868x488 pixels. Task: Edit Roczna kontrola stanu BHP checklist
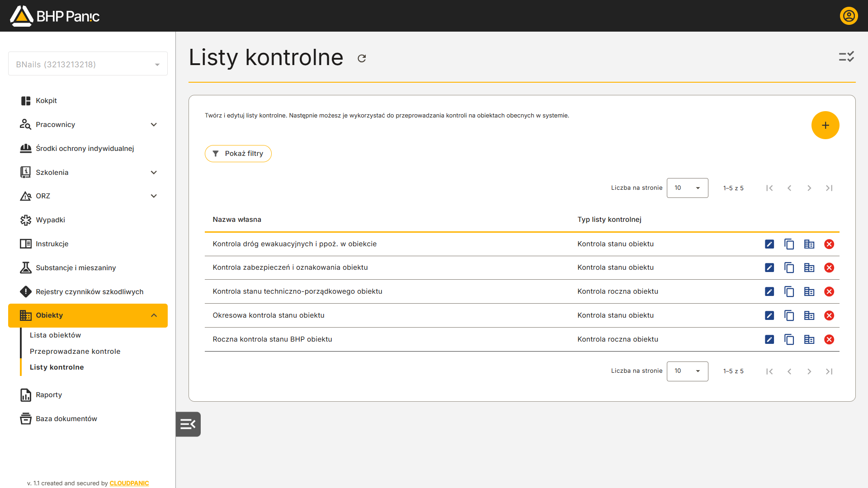pos(769,339)
